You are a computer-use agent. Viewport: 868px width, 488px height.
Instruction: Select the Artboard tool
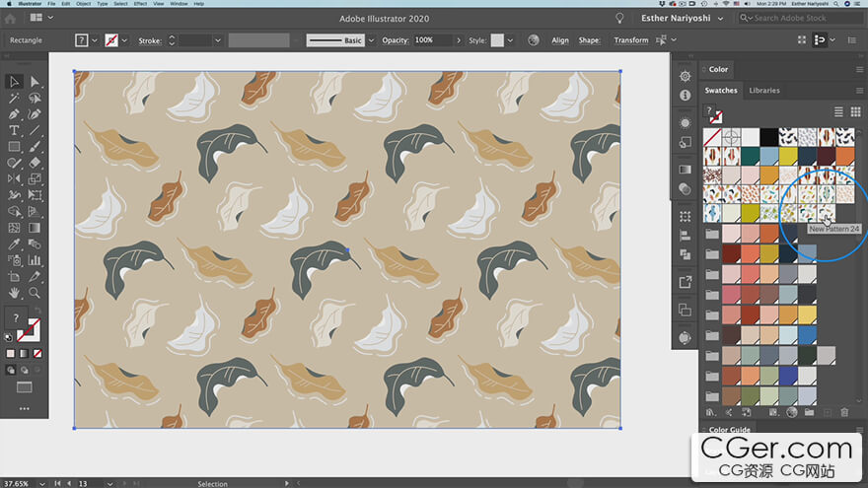(x=14, y=276)
